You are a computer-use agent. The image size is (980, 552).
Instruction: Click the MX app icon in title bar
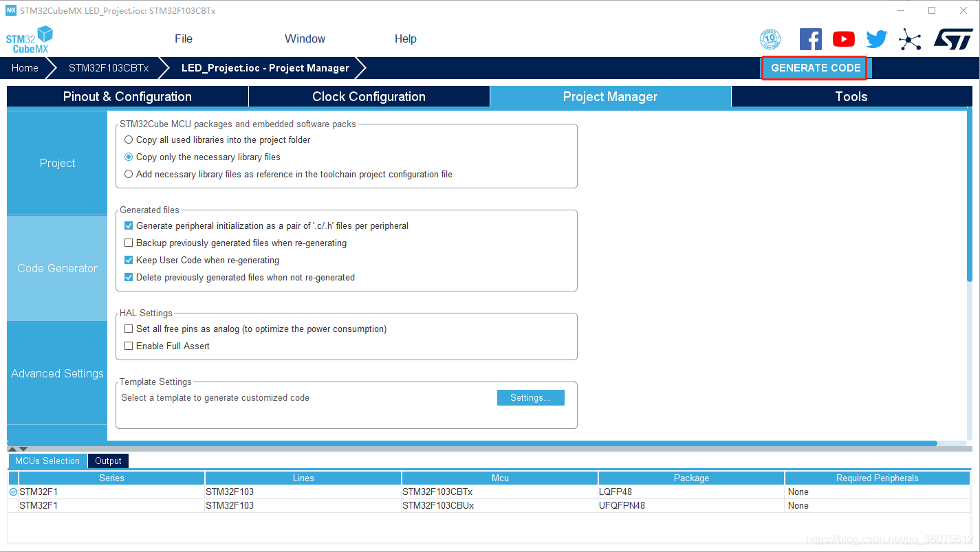(10, 10)
